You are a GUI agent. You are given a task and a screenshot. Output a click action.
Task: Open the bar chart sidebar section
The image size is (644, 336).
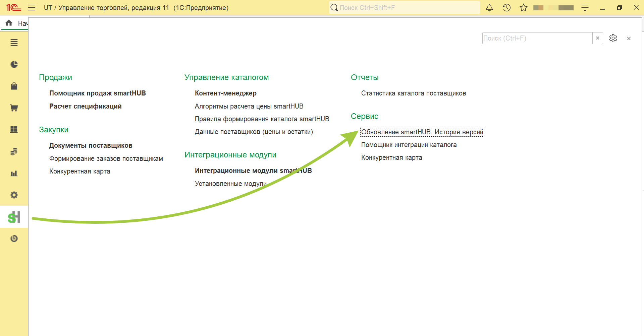coord(14,173)
